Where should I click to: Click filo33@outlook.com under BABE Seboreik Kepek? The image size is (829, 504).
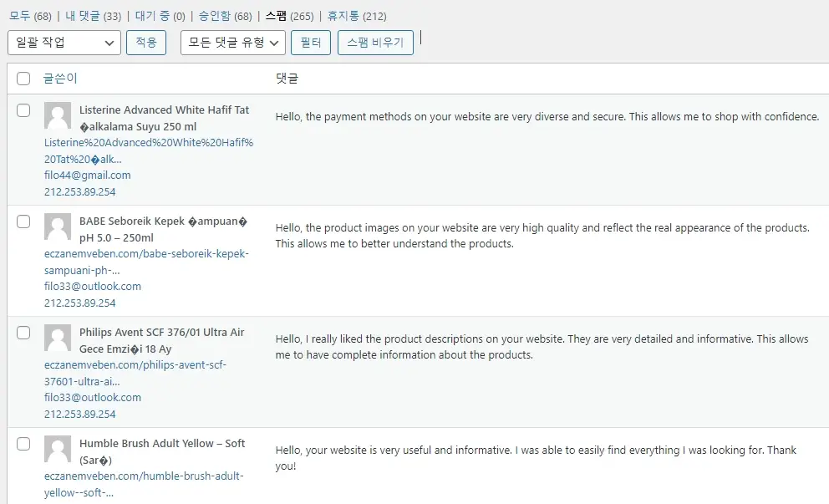coord(93,286)
